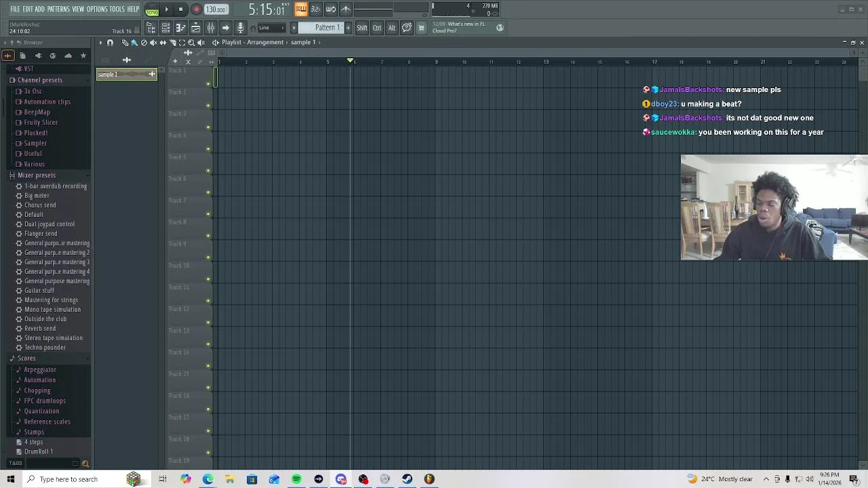Click the microphone recording icon
The width and height of the screenshot is (868, 488).
click(x=240, y=28)
